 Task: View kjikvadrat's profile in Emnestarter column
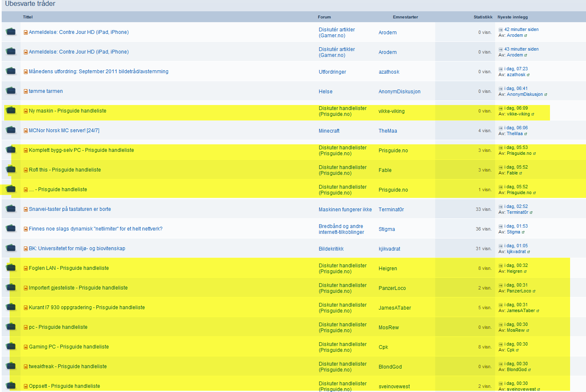click(x=389, y=249)
